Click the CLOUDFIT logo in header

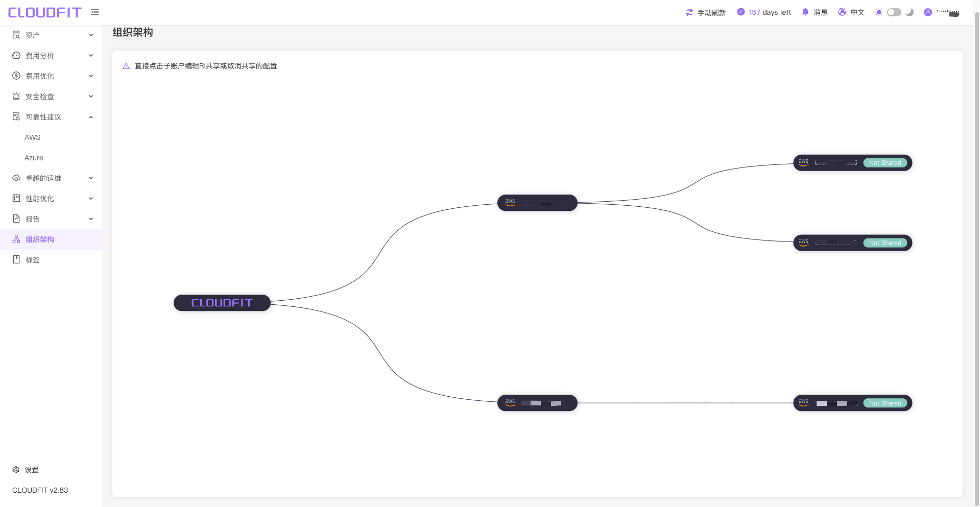click(x=45, y=12)
